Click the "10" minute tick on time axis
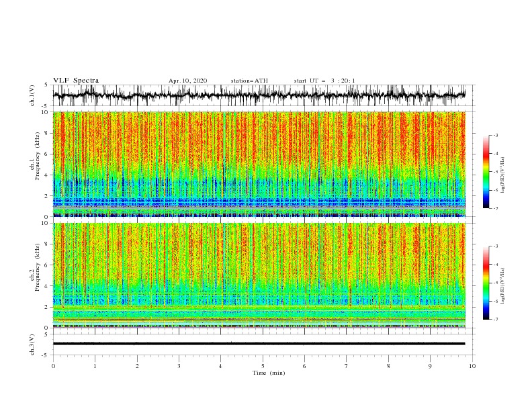 point(472,366)
